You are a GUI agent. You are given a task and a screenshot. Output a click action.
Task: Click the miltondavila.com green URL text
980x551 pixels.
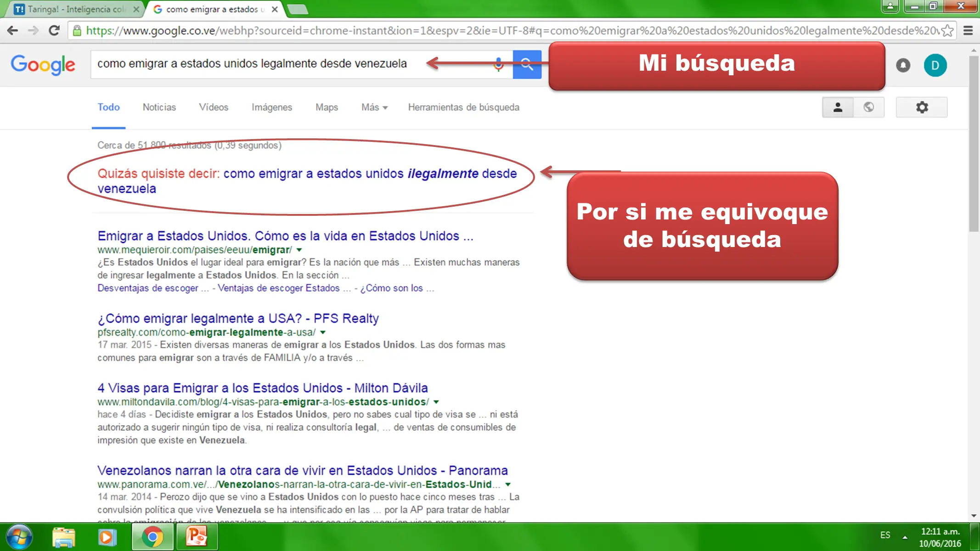point(263,402)
